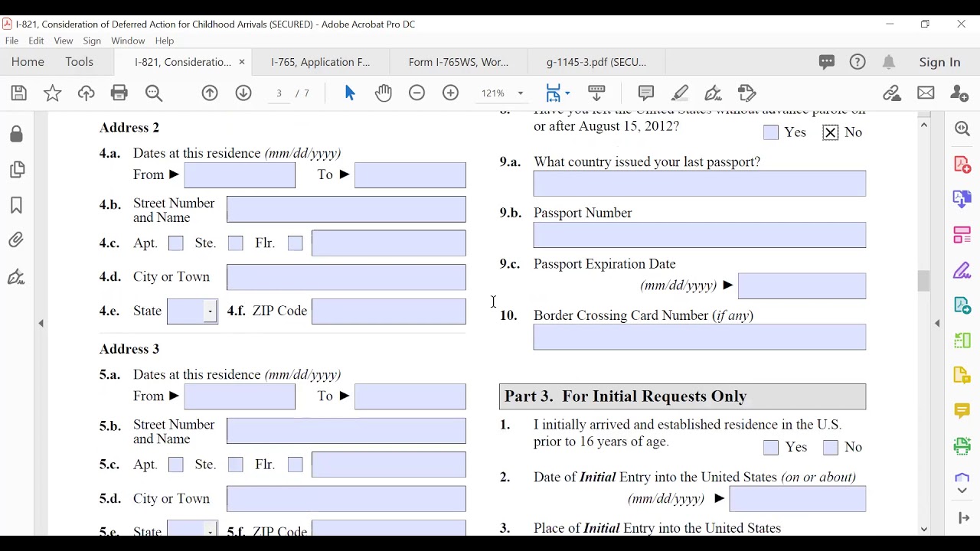Close the I-821 document tab
Viewport: 980px width, 551px height.
tap(242, 62)
